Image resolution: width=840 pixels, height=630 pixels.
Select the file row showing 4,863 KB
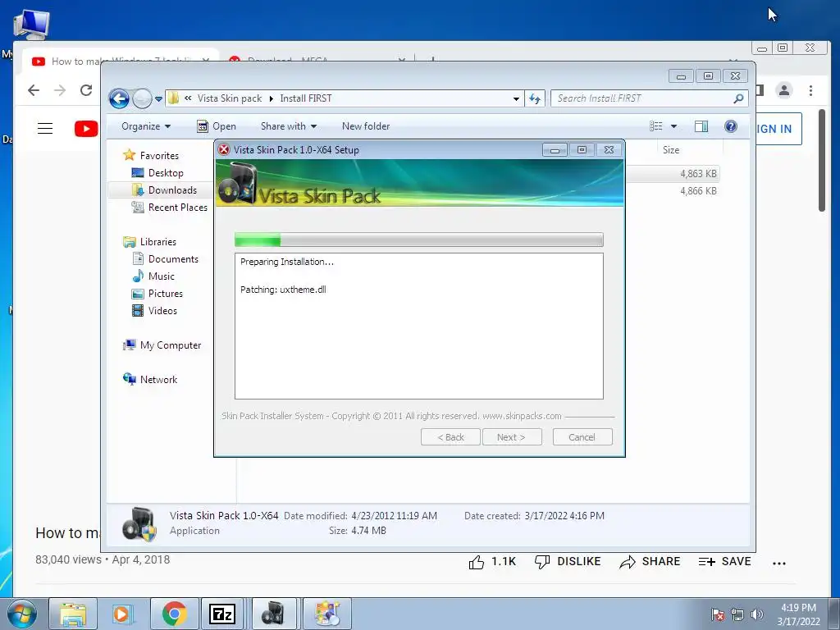coord(674,174)
